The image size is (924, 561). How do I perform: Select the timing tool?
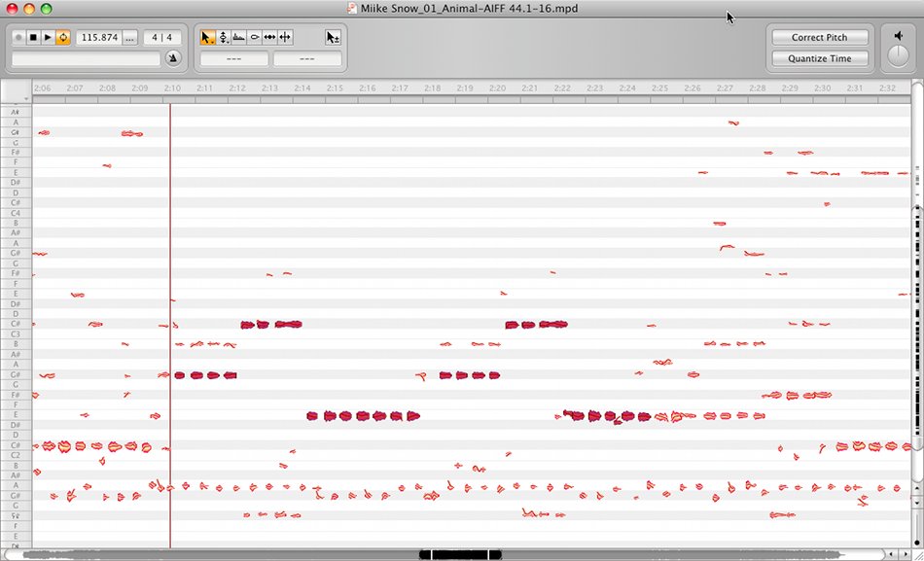tap(269, 38)
